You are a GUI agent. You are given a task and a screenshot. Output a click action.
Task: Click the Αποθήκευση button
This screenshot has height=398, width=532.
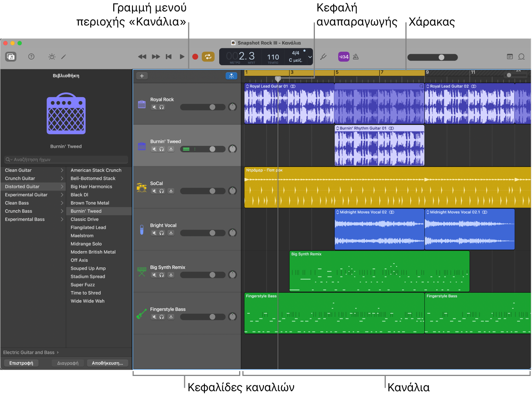coord(108,363)
